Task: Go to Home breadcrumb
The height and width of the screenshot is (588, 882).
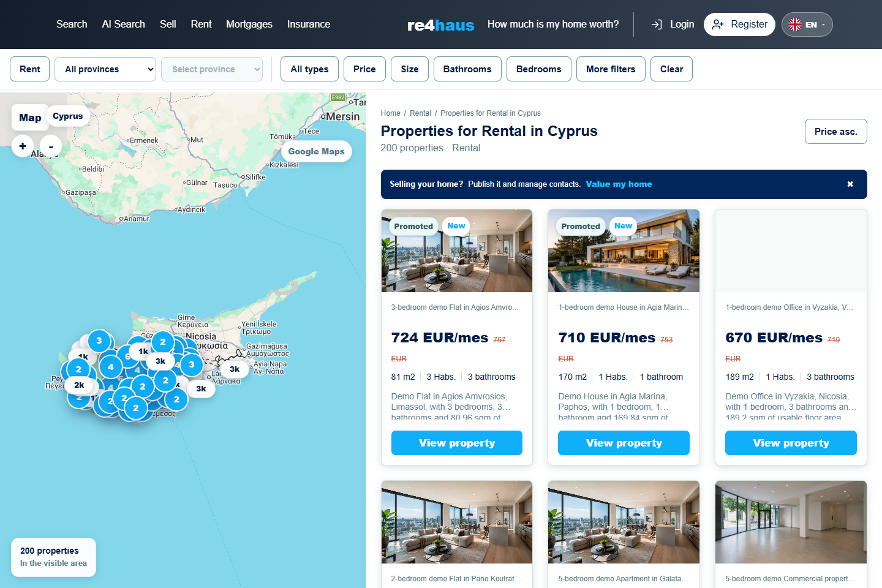Action: (390, 113)
